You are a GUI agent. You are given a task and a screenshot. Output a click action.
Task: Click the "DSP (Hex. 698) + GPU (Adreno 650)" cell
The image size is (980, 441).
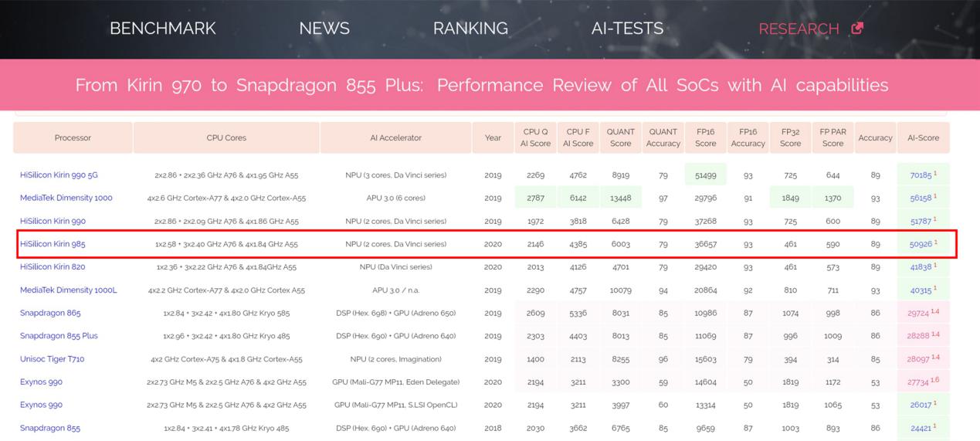[x=395, y=313]
